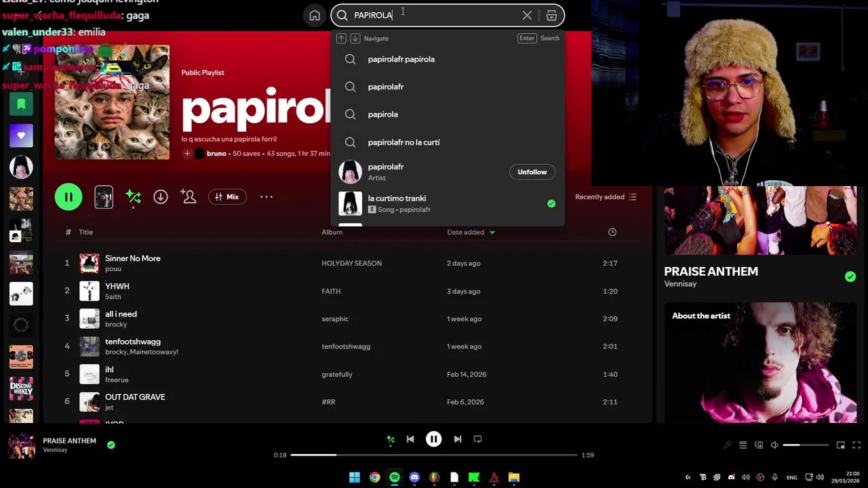Sort by duration clock icon
Image resolution: width=868 pixels, height=488 pixels.
pyautogui.click(x=612, y=232)
